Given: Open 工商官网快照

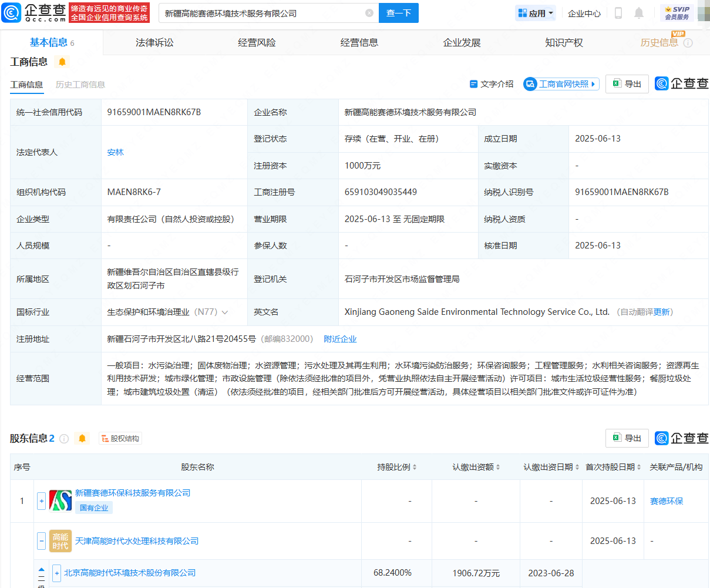Looking at the screenshot, I should pyautogui.click(x=561, y=84).
